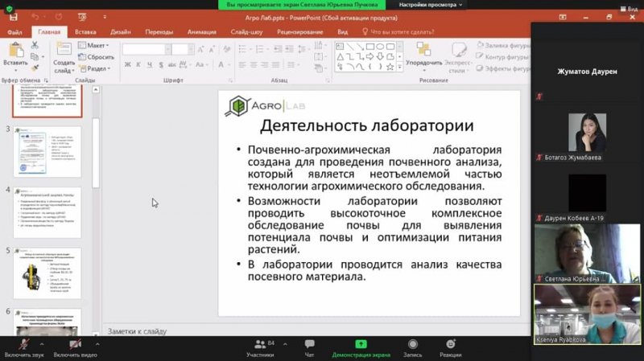This screenshot has height=361, width=644.
Task: Click decrease font size icon
Action: tap(212, 49)
